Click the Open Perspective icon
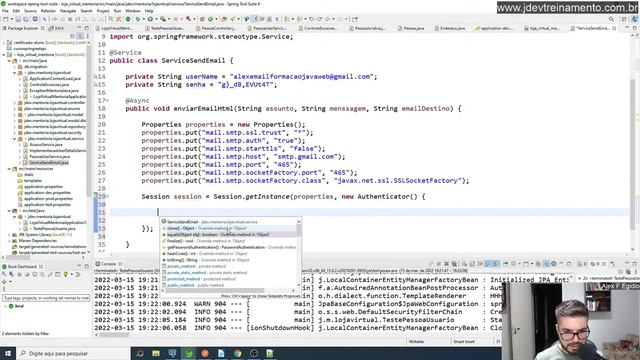Screen dimensions: 640x360 624,19
